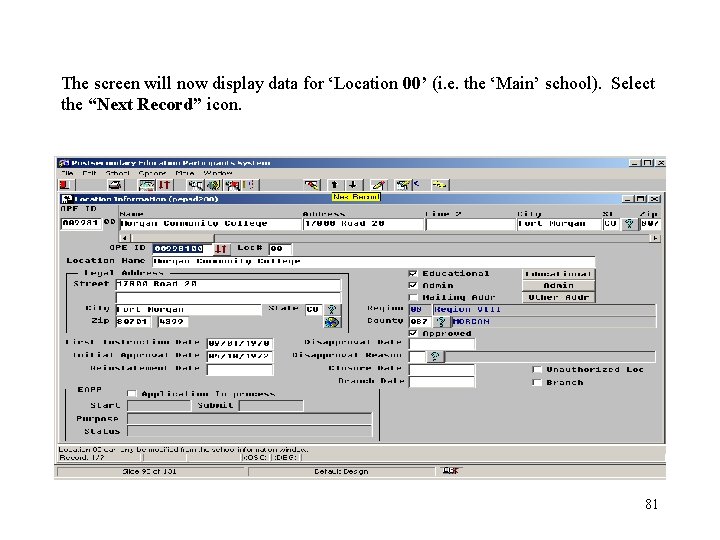Click the Loc# field showing 00

point(280,249)
